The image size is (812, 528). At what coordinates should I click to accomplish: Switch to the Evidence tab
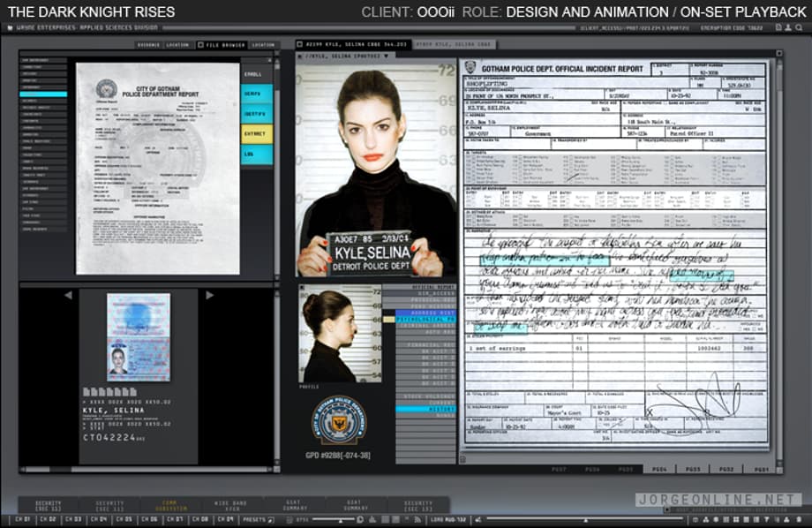147,44
